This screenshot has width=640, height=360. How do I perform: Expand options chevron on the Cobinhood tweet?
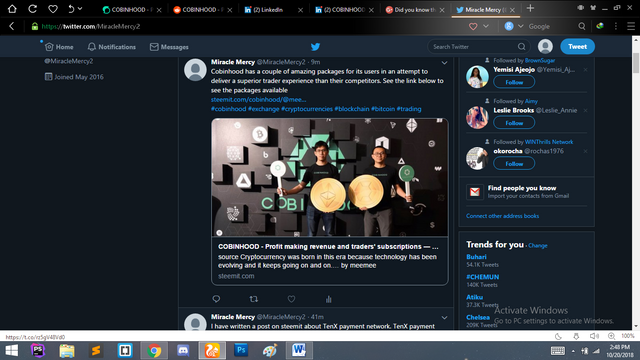point(444,63)
